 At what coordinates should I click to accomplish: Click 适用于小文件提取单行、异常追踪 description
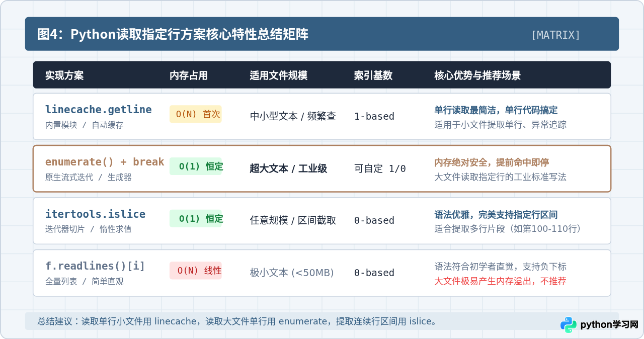[x=500, y=124]
